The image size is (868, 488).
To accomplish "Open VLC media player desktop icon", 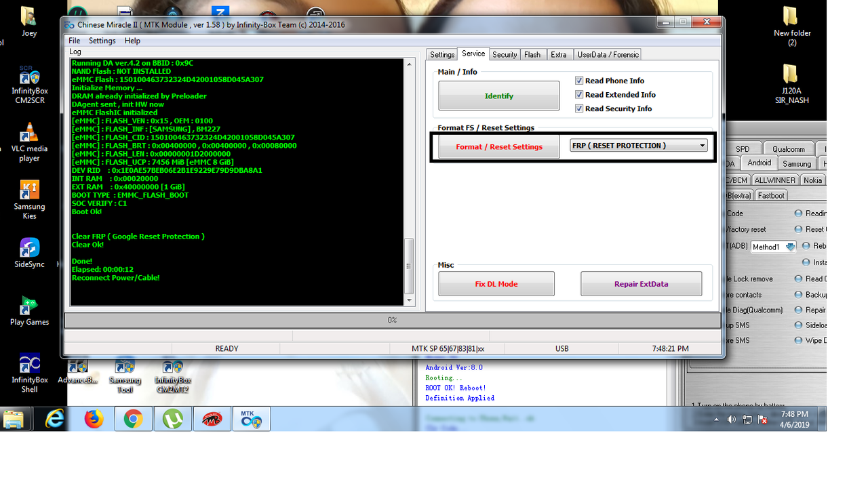I will pyautogui.click(x=29, y=142).
